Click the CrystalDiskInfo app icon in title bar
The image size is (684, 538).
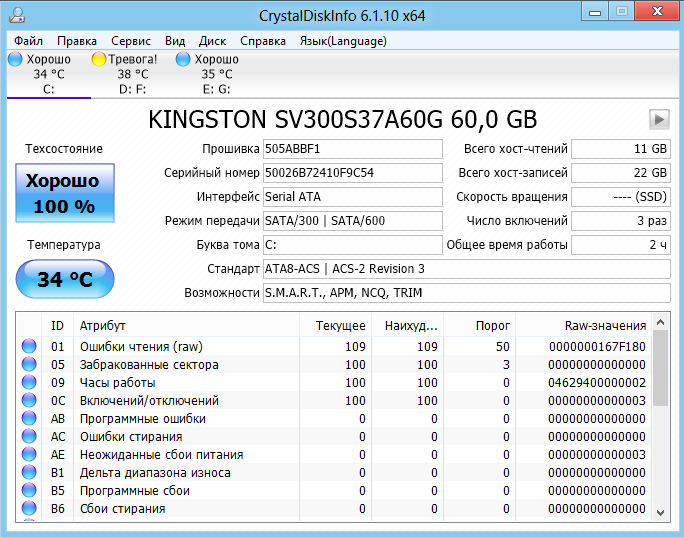pyautogui.click(x=17, y=15)
